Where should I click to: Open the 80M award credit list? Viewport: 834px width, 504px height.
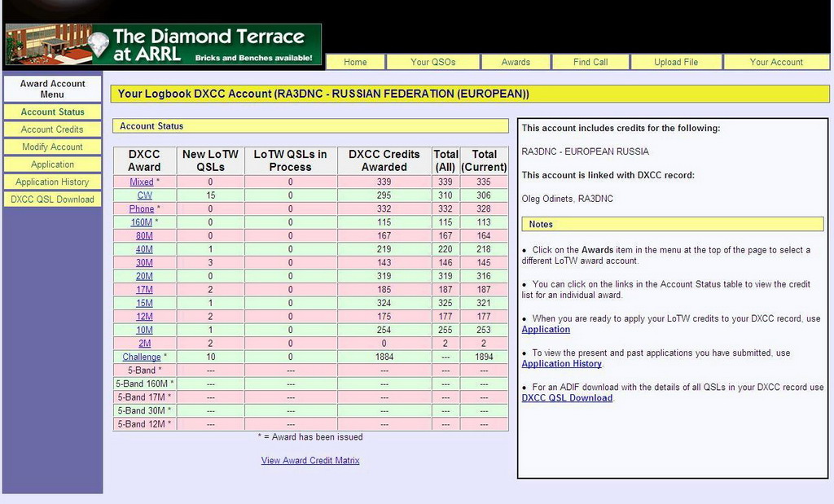[144, 235]
